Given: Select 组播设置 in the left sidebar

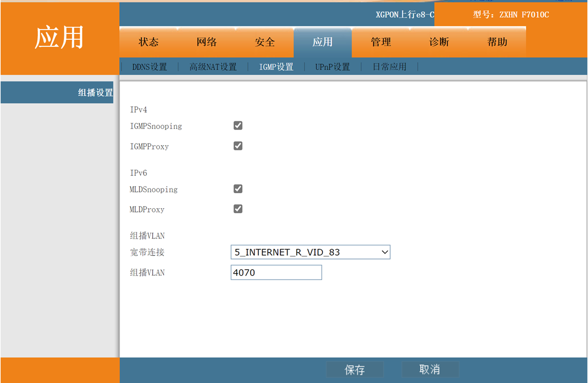Looking at the screenshot, I should 95,93.
